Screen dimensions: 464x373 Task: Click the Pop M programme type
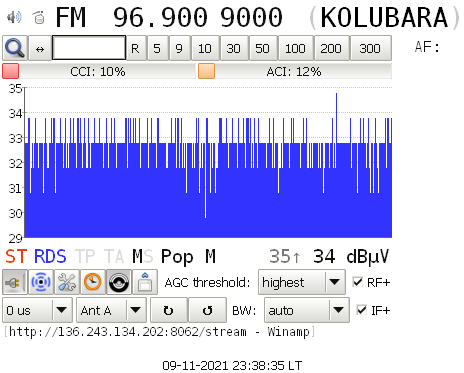188,257
